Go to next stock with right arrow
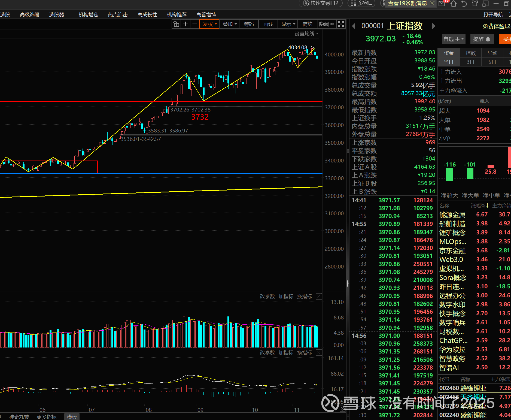 [433, 26]
